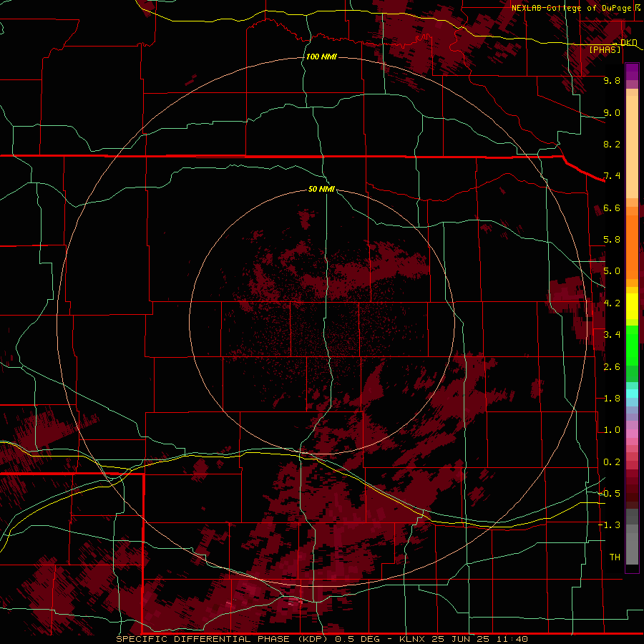The height and width of the screenshot is (644, 644).
Task: Click the orange segment of color bar
Action: [x=632, y=243]
